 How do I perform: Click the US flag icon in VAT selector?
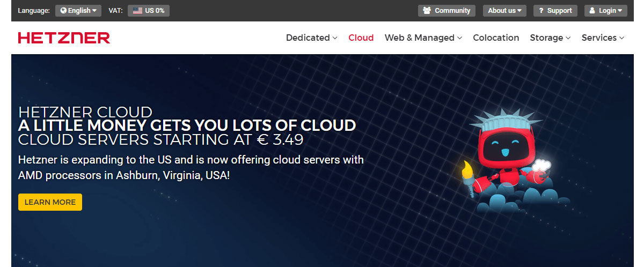click(137, 11)
